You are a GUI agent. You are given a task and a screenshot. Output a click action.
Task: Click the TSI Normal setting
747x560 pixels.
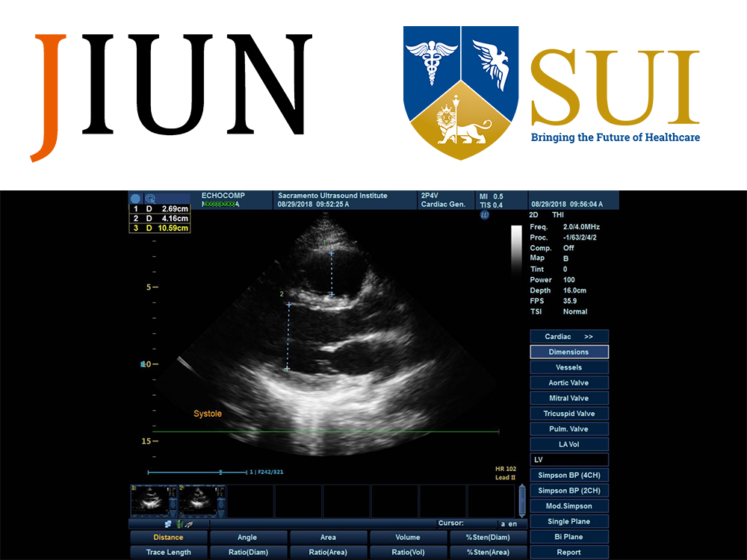tap(559, 311)
